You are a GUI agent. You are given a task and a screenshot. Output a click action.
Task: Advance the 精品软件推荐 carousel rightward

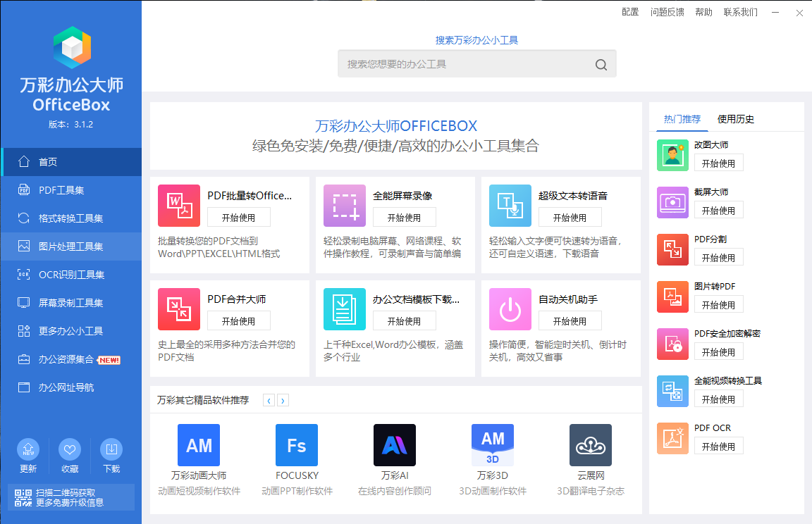pos(283,400)
